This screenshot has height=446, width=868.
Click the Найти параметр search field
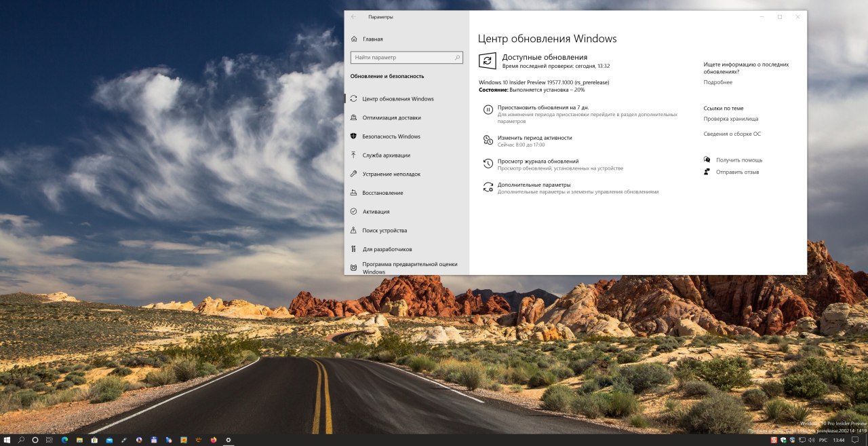pyautogui.click(x=407, y=58)
